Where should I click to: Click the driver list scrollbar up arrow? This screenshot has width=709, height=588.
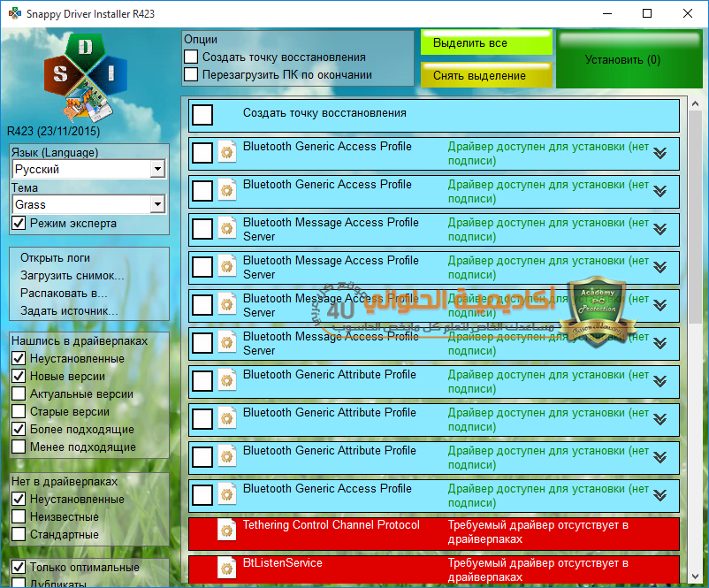point(696,103)
